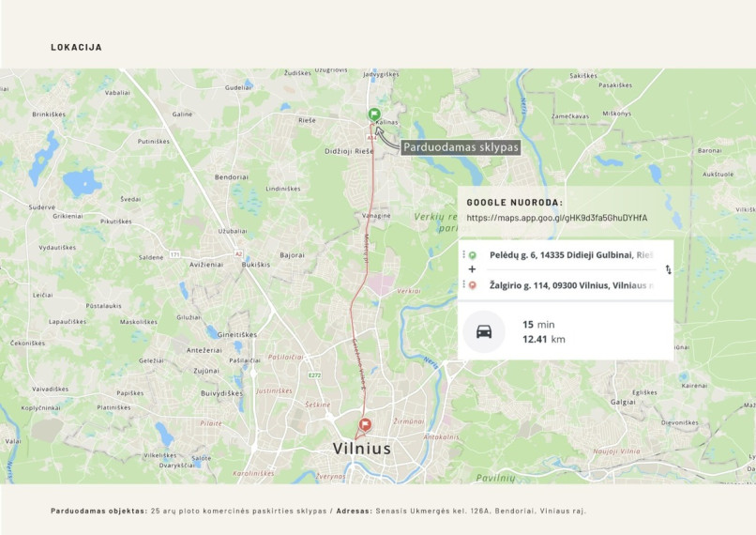Click the E272 road shield on the map
756x535 pixels.
[x=314, y=374]
